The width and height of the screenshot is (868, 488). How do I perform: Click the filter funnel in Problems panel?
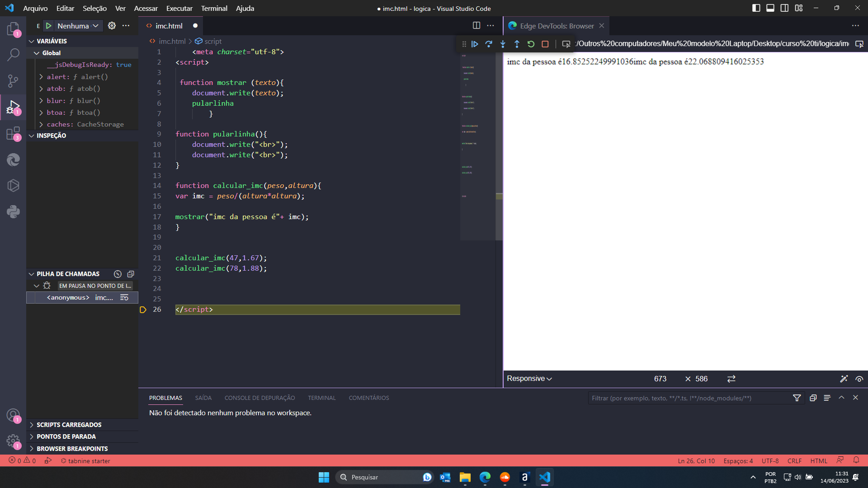797,398
